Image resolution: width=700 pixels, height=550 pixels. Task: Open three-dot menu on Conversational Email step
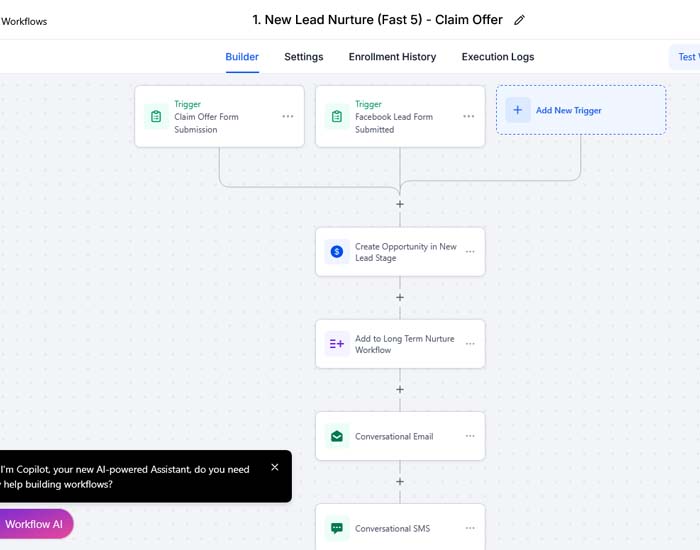click(470, 436)
